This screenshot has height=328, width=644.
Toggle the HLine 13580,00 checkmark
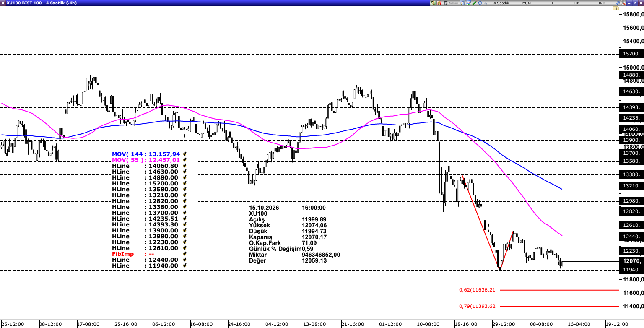[184, 190]
